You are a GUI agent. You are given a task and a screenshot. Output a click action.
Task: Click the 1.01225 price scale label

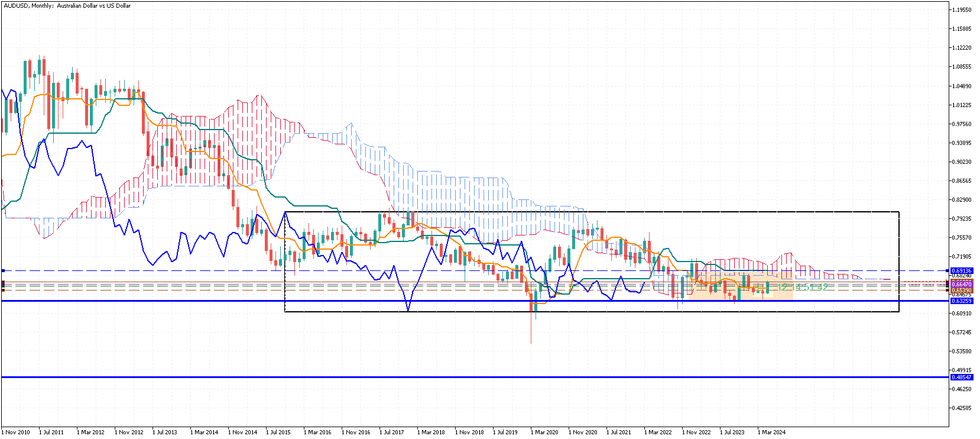pyautogui.click(x=962, y=105)
